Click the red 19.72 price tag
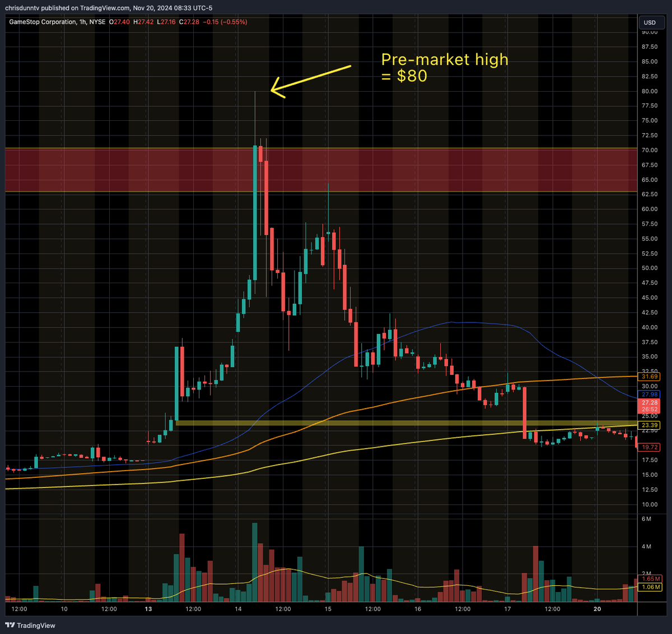The image size is (672, 634). point(650,447)
